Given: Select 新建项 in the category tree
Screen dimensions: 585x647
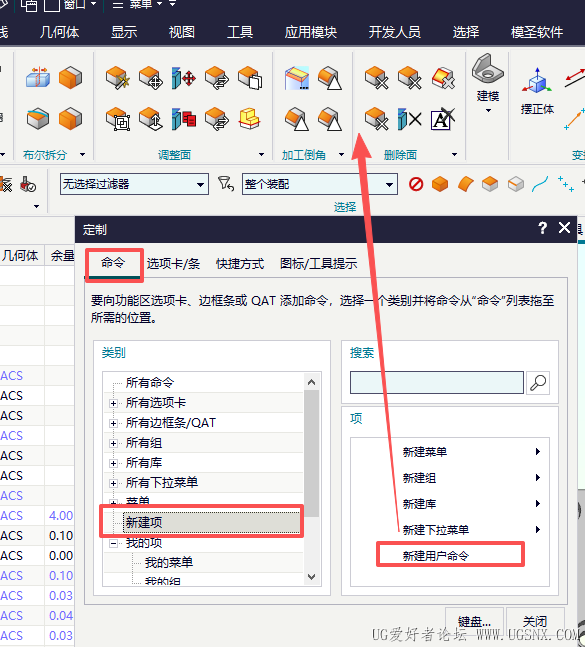Looking at the screenshot, I should [x=212, y=522].
